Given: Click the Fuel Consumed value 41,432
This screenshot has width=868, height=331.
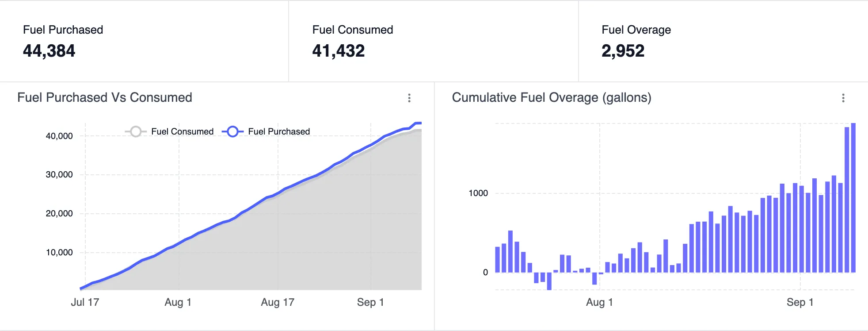Looking at the screenshot, I should [339, 51].
